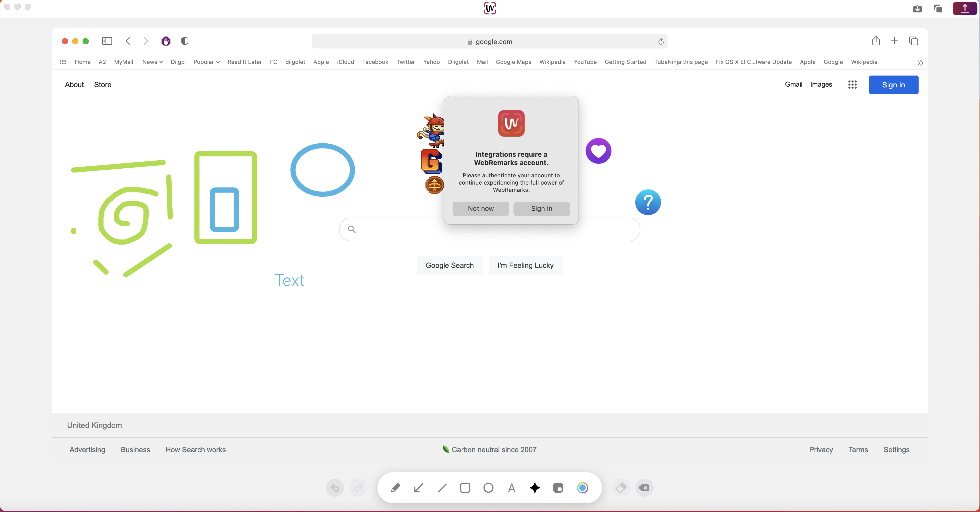Click the purple hand extension icon
Screen dimensions: 980x512
click(x=166, y=41)
